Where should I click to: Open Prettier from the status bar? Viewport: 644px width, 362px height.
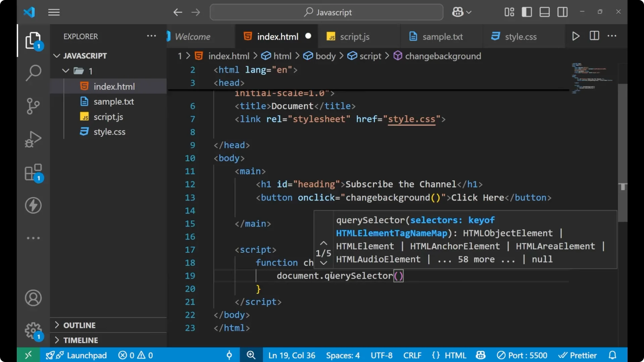pos(578,355)
